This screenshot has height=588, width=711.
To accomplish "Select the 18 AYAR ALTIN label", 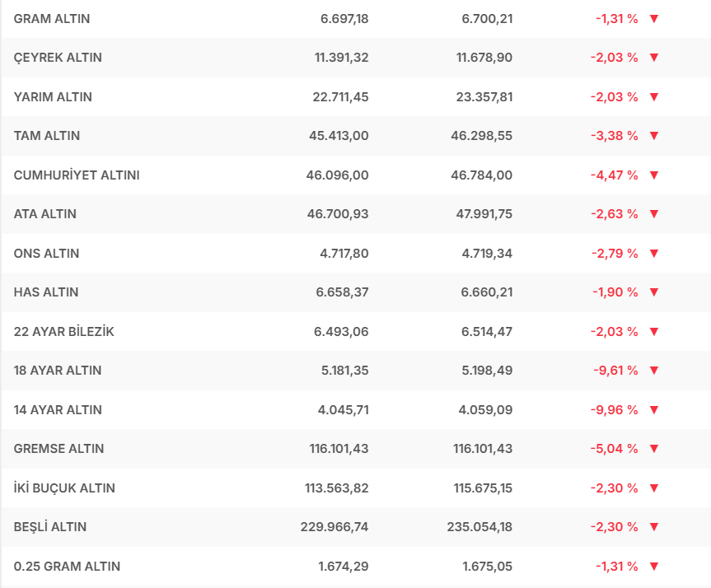I will pyautogui.click(x=58, y=371).
